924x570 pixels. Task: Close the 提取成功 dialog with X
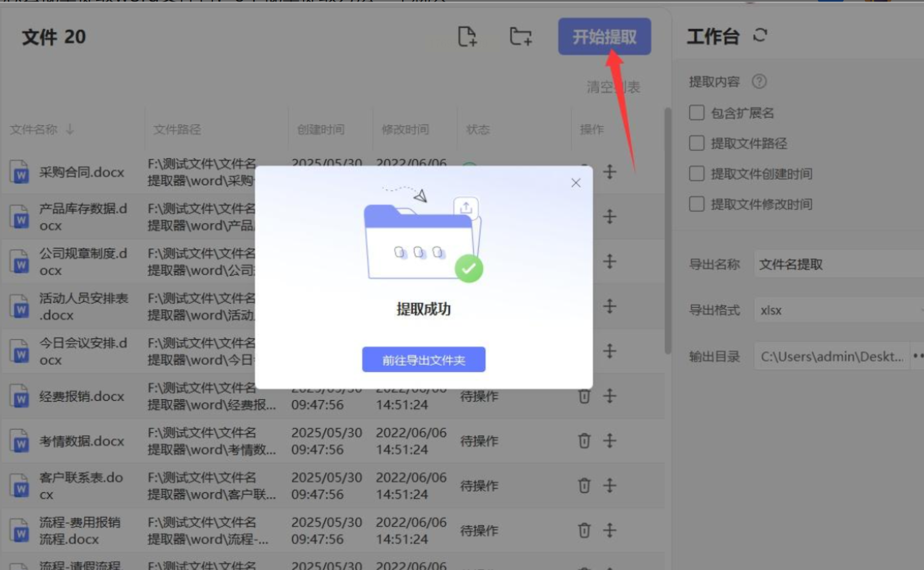[575, 183]
